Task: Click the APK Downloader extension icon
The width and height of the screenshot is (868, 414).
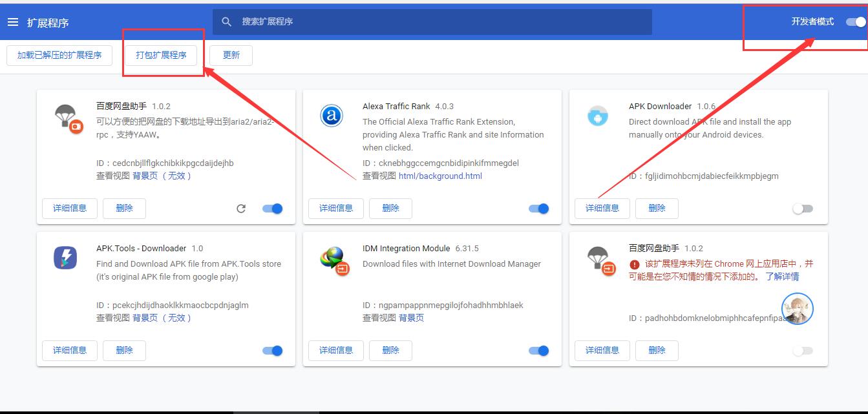Action: (x=598, y=116)
